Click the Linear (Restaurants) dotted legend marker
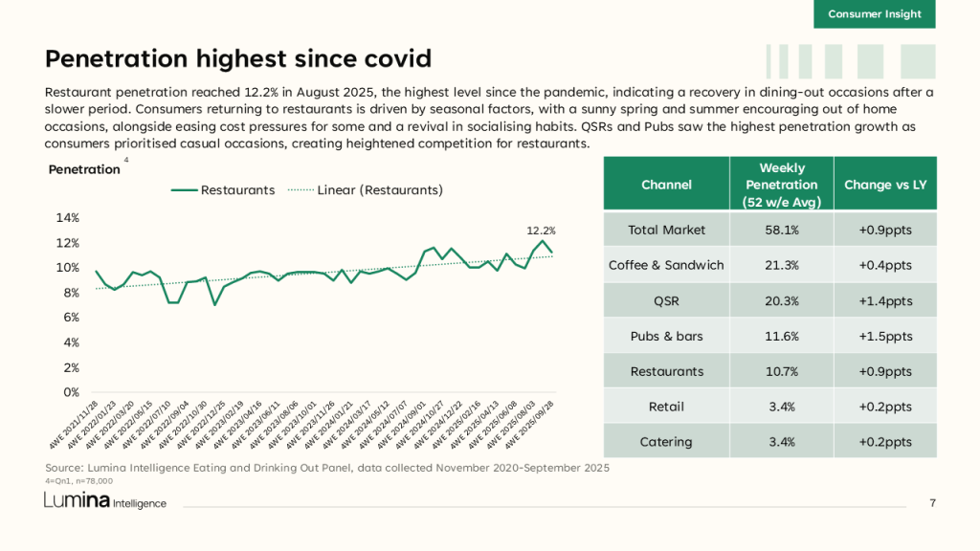The width and height of the screenshot is (980, 551). click(x=299, y=190)
